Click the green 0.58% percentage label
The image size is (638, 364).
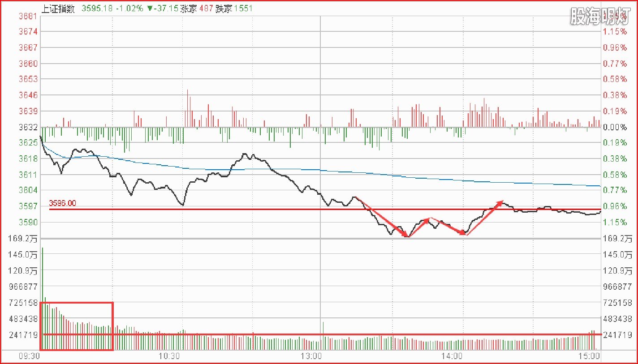[x=615, y=175]
